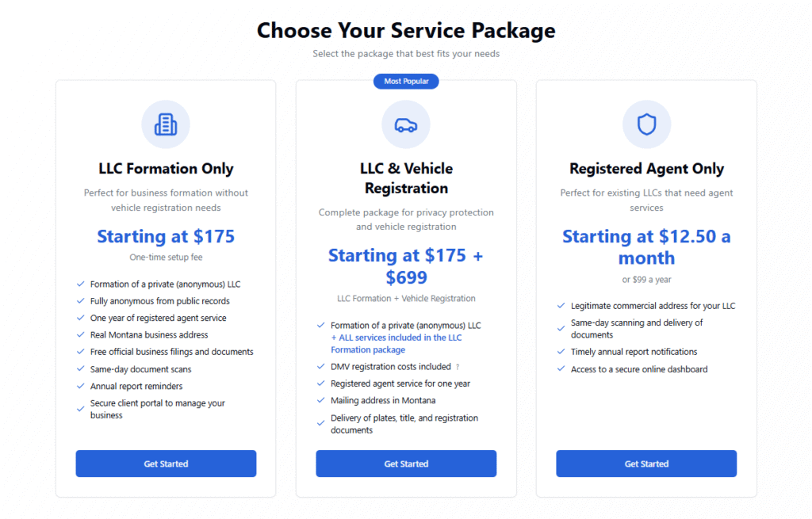Image resolution: width=812 pixels, height=519 pixels.
Task: Click the Most Popular badge
Action: (406, 82)
